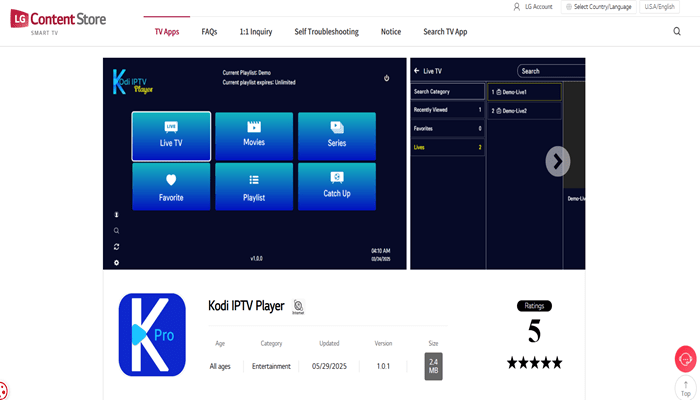Click the Ratings label badge

click(x=534, y=306)
